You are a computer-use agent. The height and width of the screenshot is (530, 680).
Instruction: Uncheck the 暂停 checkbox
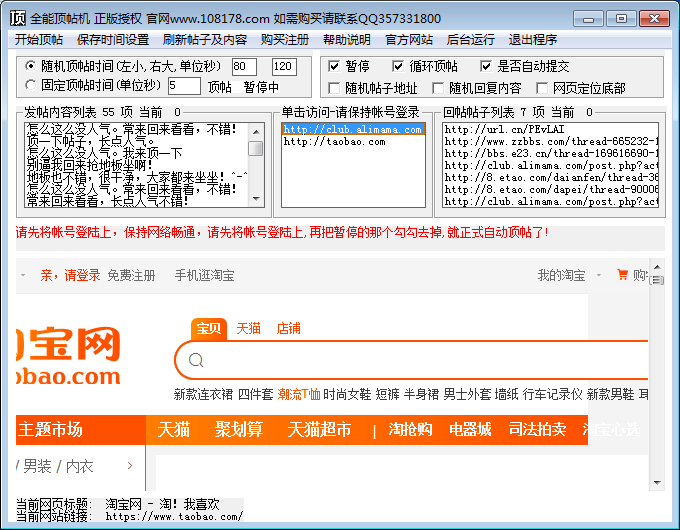(x=334, y=66)
